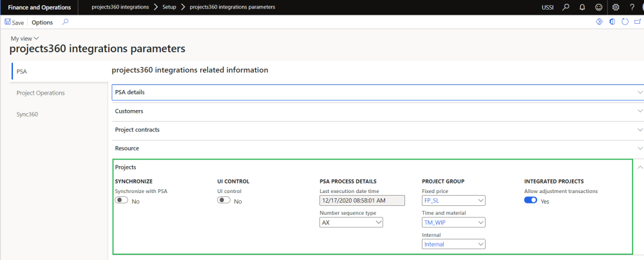
Task: Refresh the page with the circular arrow
Action: click(x=625, y=23)
